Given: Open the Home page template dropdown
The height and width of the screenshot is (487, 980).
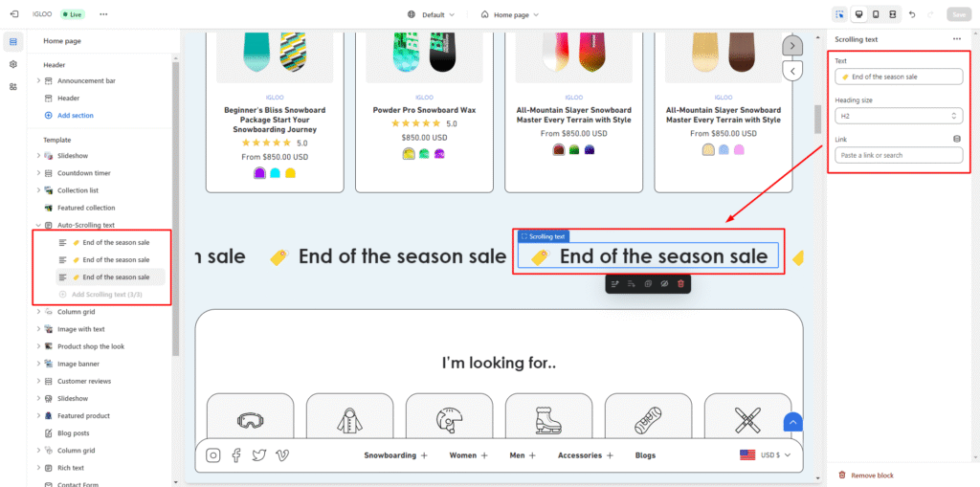Looking at the screenshot, I should 510,14.
